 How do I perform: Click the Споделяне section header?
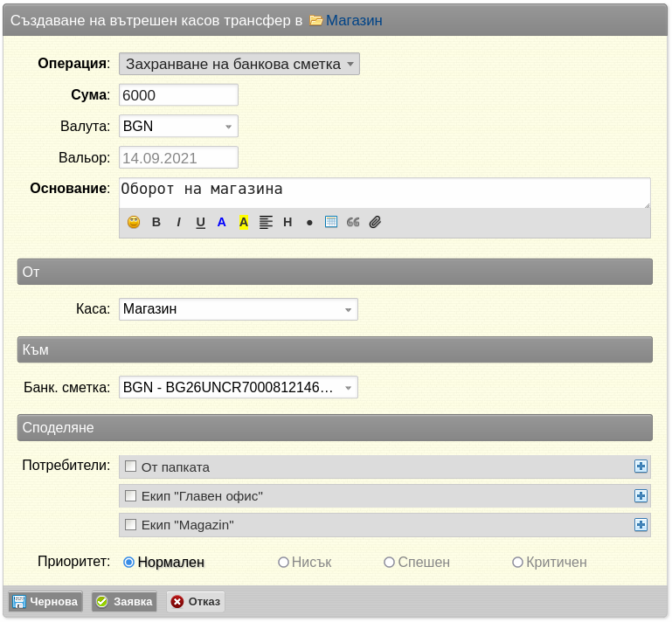pyautogui.click(x=335, y=427)
